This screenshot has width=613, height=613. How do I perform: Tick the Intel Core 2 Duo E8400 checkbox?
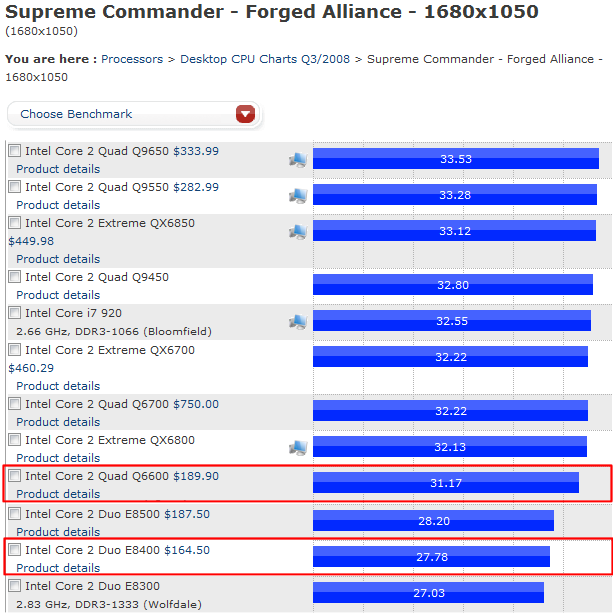tap(14, 549)
